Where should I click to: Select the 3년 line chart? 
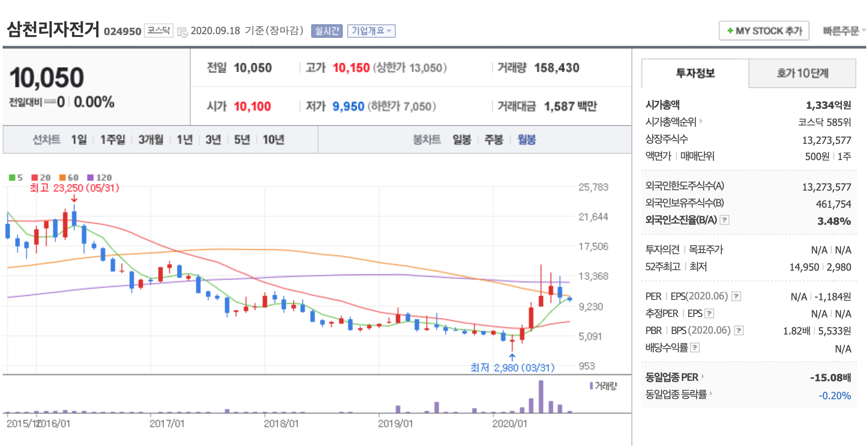[x=213, y=139]
